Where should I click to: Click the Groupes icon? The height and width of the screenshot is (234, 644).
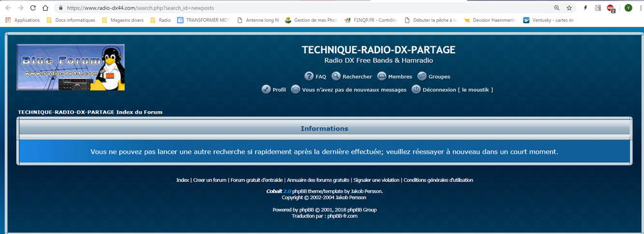(422, 76)
